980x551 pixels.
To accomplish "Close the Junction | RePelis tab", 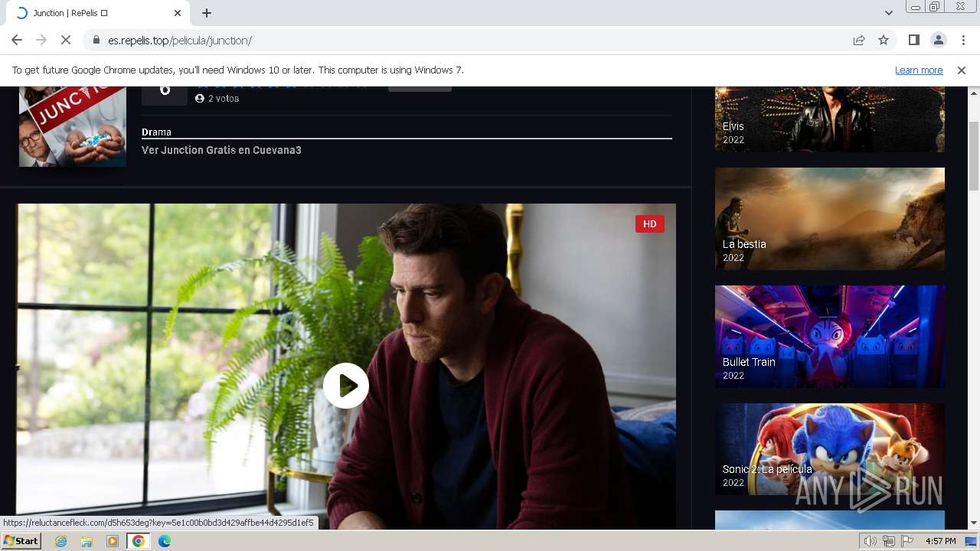I will pos(178,13).
